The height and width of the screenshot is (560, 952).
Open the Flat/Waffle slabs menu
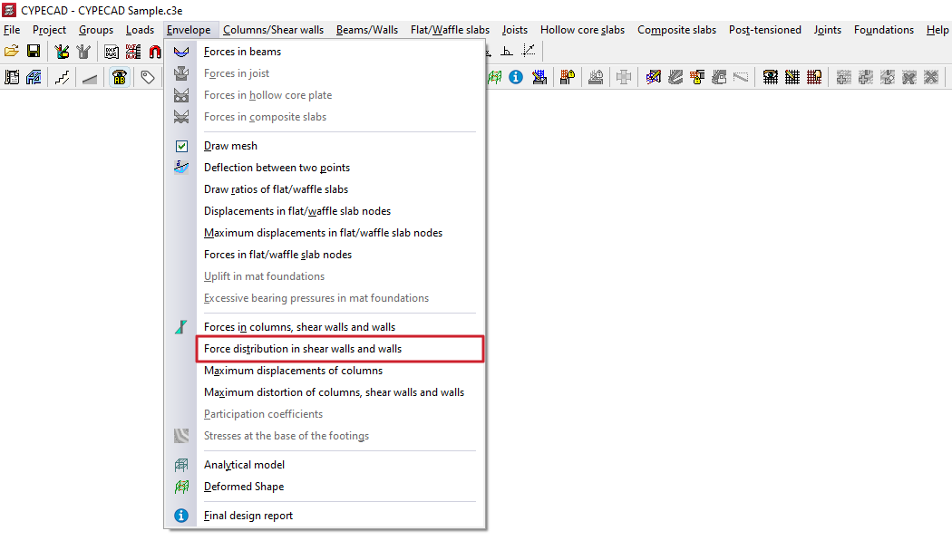click(450, 30)
